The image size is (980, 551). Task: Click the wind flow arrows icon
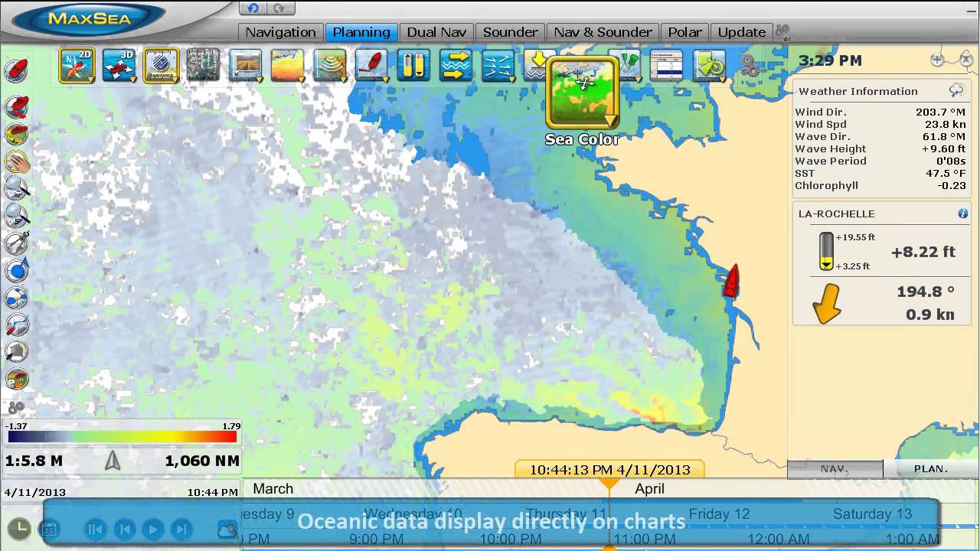pos(498,65)
